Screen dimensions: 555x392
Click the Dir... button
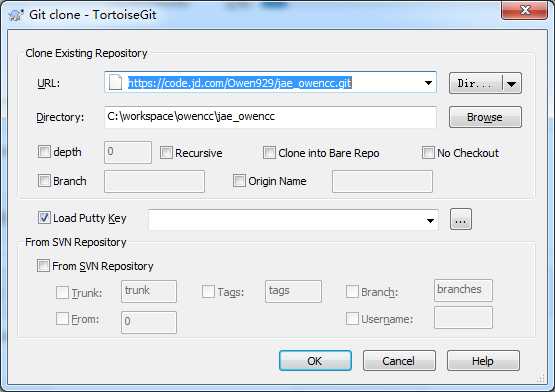pyautogui.click(x=475, y=84)
